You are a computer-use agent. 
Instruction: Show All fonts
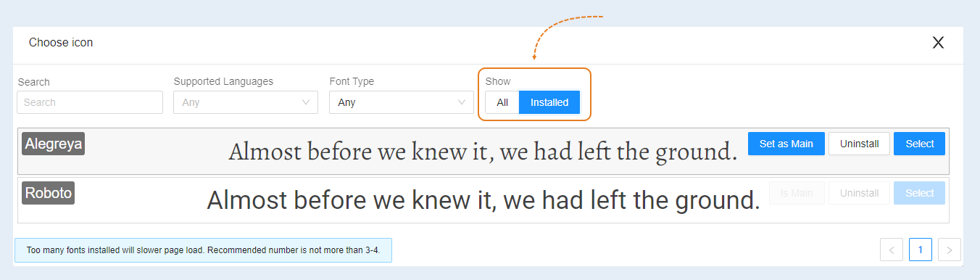point(502,102)
